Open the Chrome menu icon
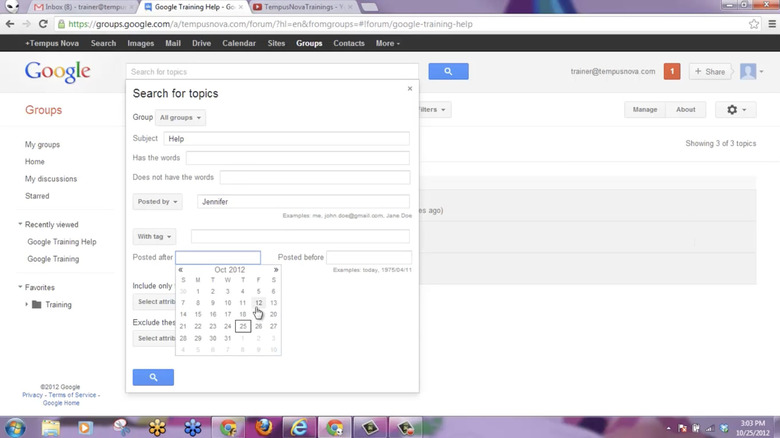Screen dimensions: 780x438 [772, 24]
